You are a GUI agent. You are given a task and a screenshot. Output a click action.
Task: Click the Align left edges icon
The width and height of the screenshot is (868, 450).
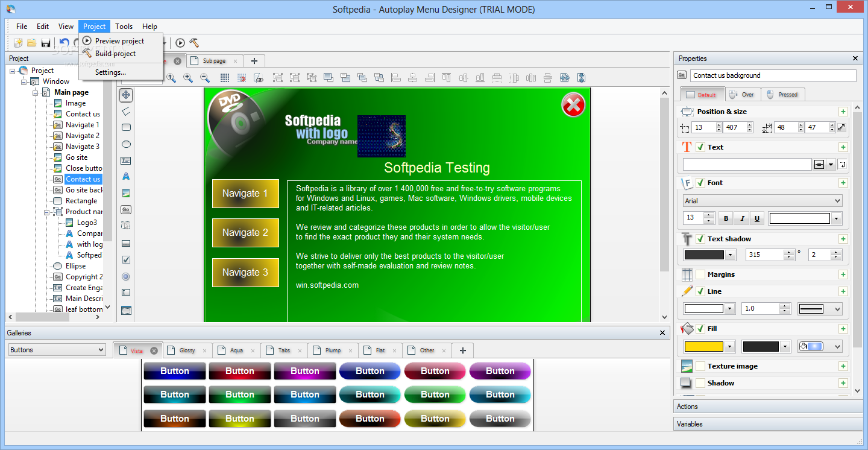pyautogui.click(x=396, y=78)
